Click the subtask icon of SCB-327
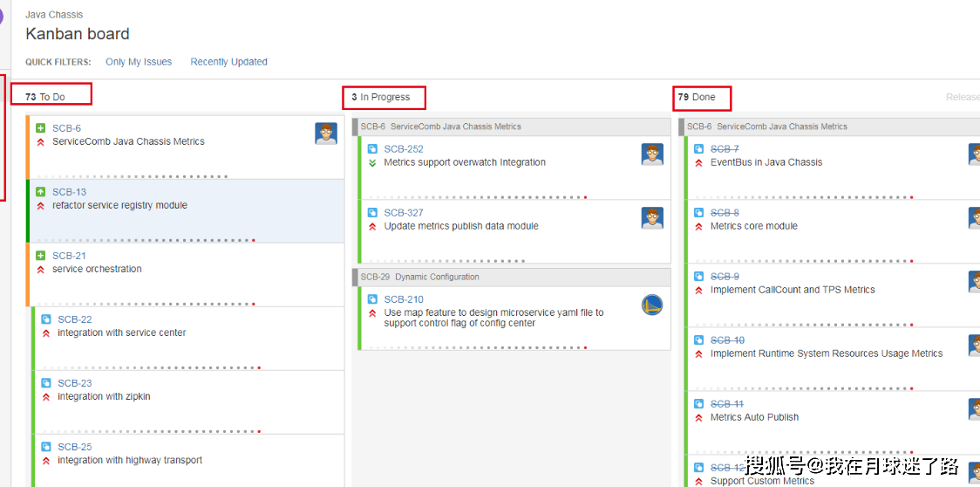This screenshot has width=980, height=487. click(372, 213)
